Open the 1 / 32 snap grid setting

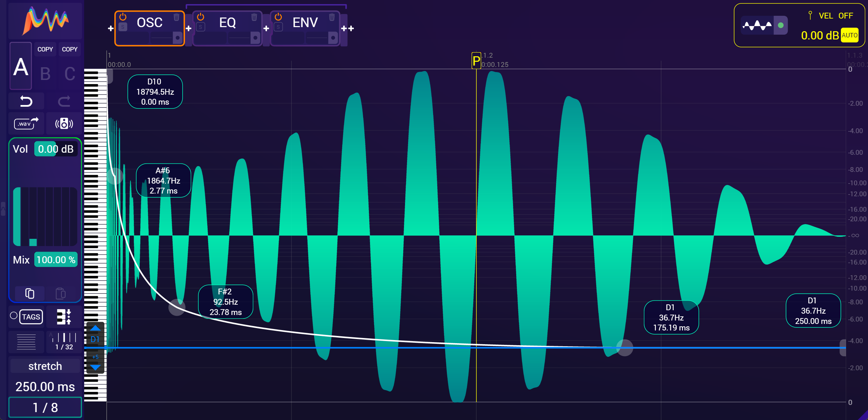pos(64,342)
